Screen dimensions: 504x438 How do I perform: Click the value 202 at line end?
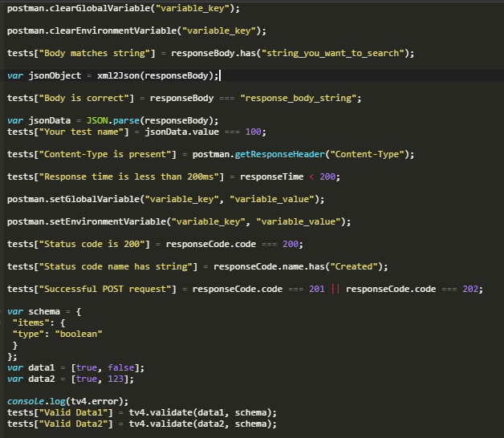pos(470,290)
